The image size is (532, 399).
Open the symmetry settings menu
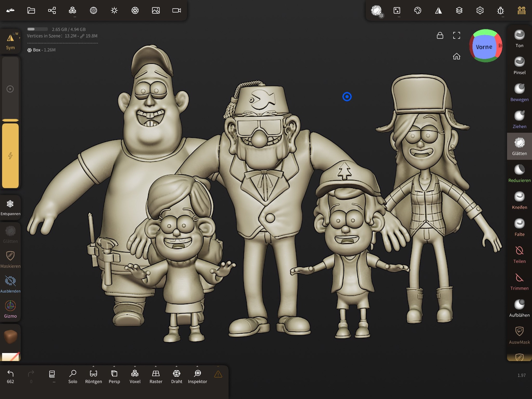pyautogui.click(x=438, y=10)
